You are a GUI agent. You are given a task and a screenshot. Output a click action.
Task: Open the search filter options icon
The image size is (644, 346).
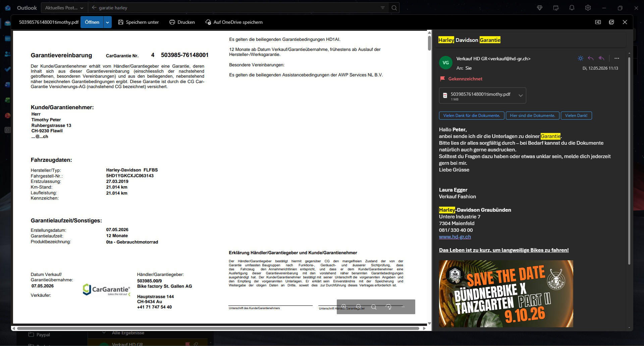point(383,8)
